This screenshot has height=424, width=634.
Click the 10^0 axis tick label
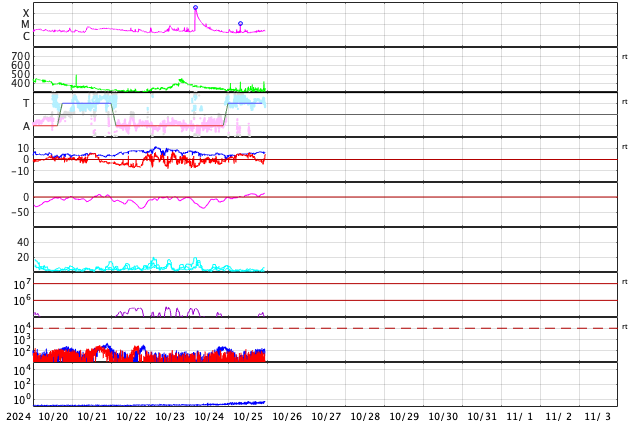tap(22, 400)
